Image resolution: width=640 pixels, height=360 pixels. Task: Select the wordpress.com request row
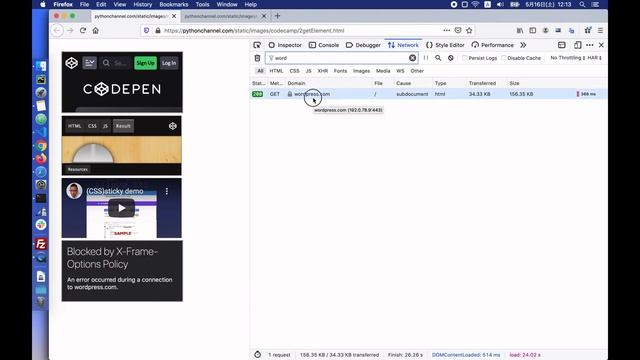click(x=428, y=94)
